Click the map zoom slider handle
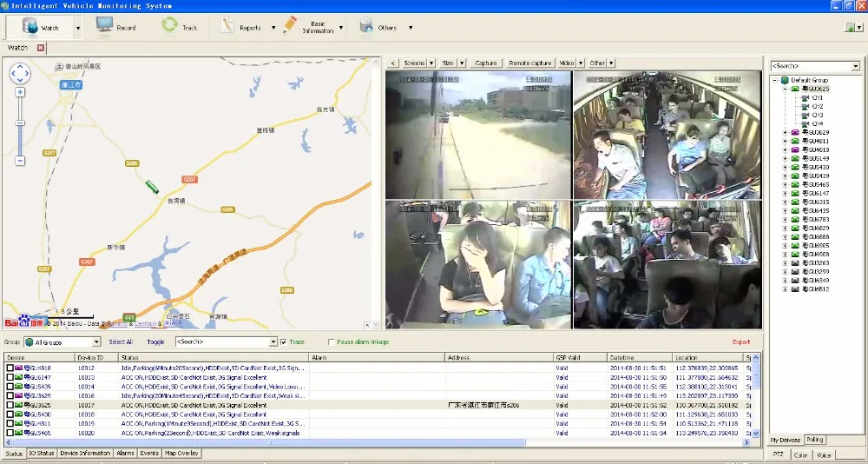The width and height of the screenshot is (868, 464). 20,124
